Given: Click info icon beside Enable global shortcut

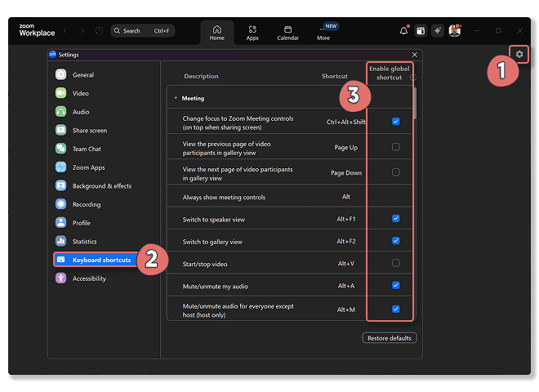Looking at the screenshot, I should (x=413, y=78).
